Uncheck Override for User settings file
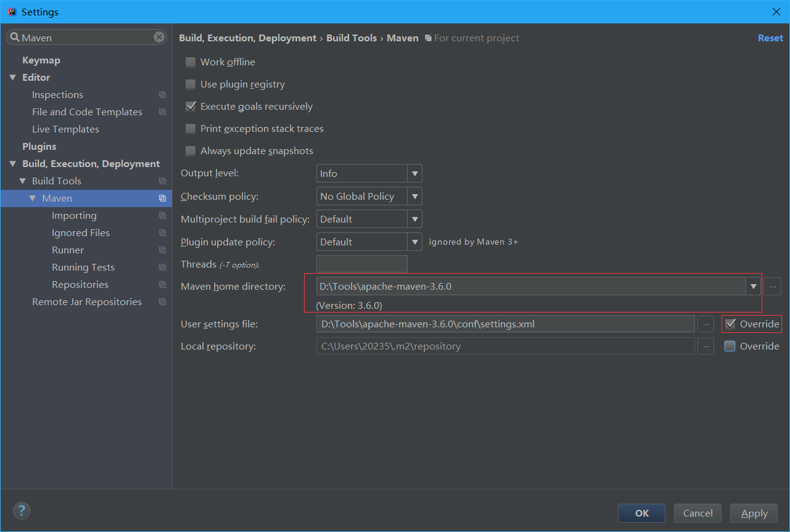This screenshot has height=532, width=790. click(x=730, y=324)
